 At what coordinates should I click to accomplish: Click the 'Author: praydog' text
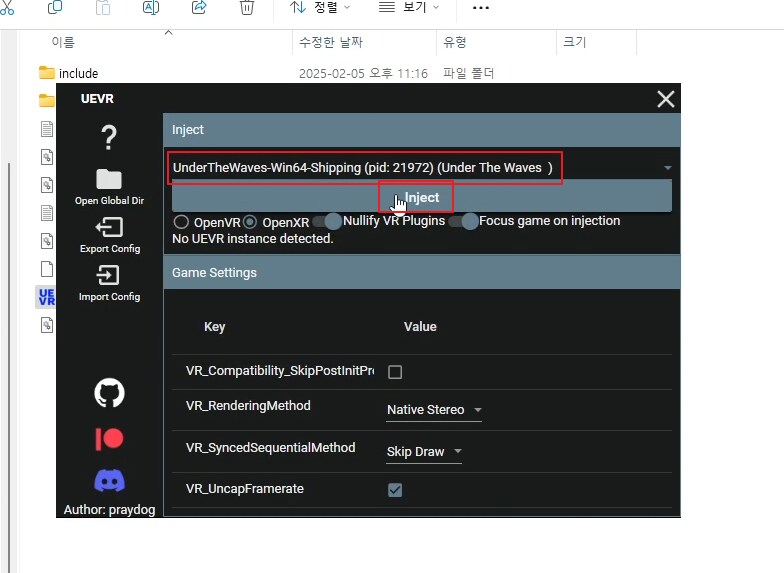click(x=110, y=510)
